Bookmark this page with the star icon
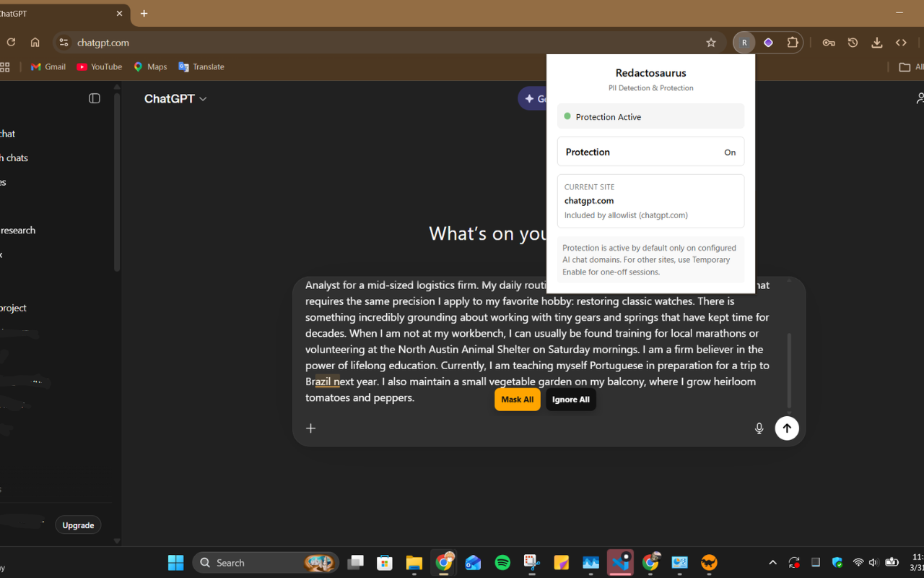This screenshot has height=578, width=924. [x=711, y=43]
